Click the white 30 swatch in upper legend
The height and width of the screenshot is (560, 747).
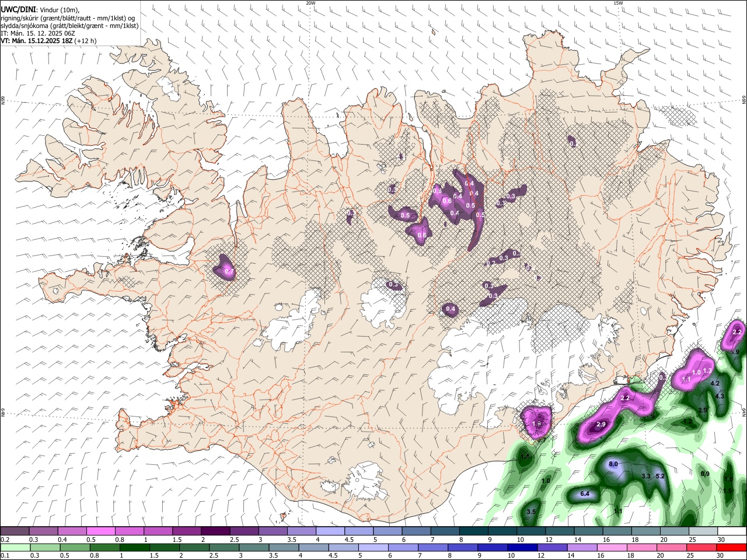tap(732, 531)
